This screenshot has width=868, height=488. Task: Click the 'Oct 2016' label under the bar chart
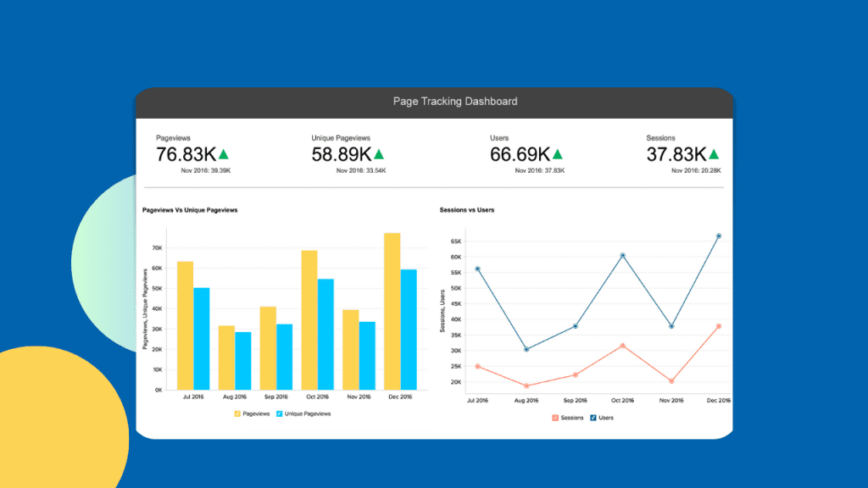coord(317,396)
